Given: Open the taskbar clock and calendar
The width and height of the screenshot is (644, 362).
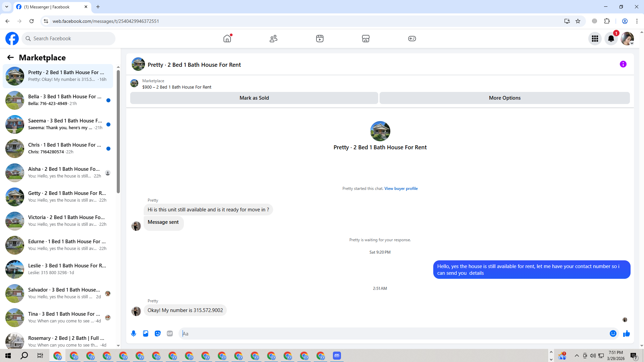Looking at the screenshot, I should pos(616,356).
